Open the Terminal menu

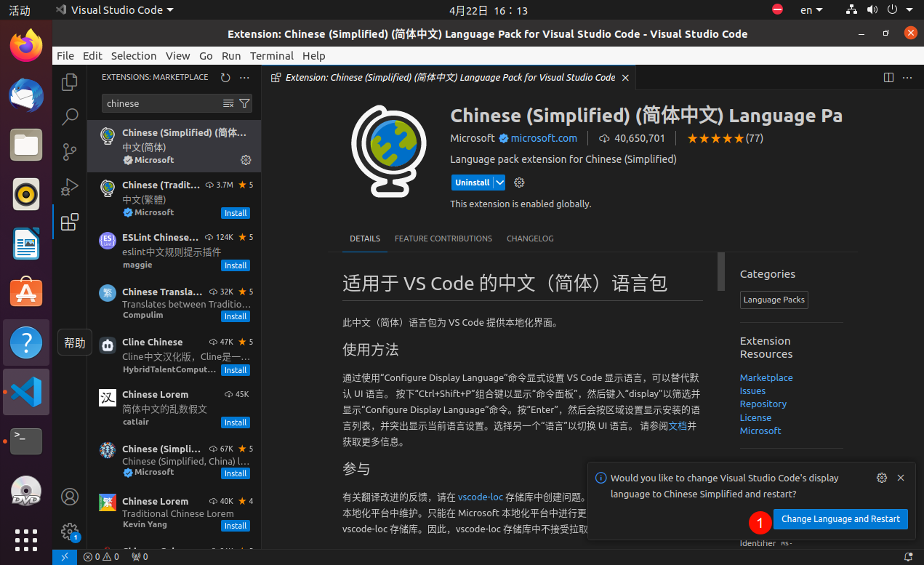[x=271, y=56]
